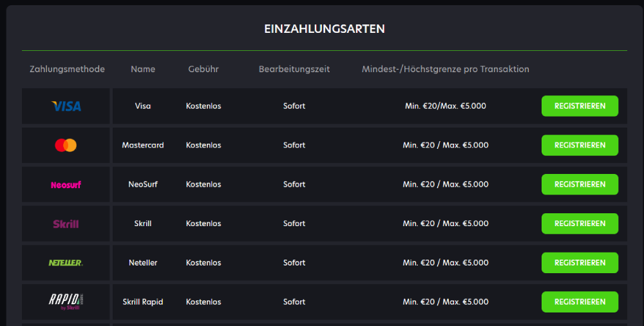
Task: Click the Zahlungsmethode column header
Action: 67,69
